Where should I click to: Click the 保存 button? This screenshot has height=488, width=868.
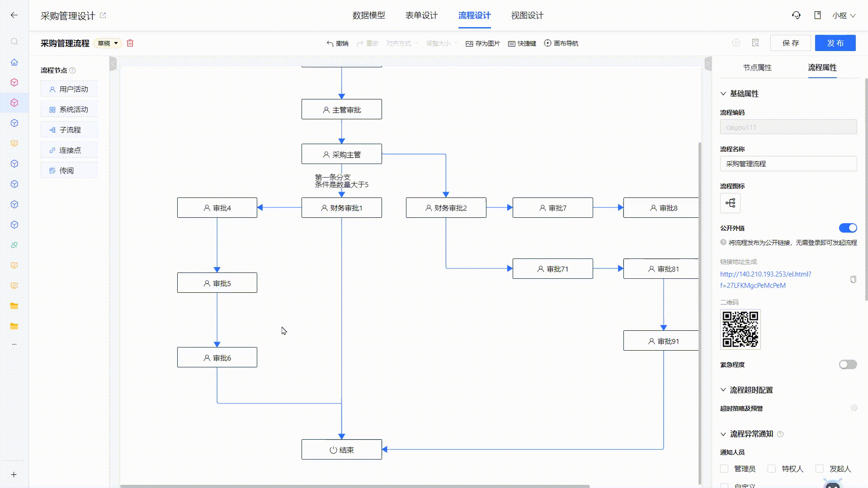click(x=791, y=43)
